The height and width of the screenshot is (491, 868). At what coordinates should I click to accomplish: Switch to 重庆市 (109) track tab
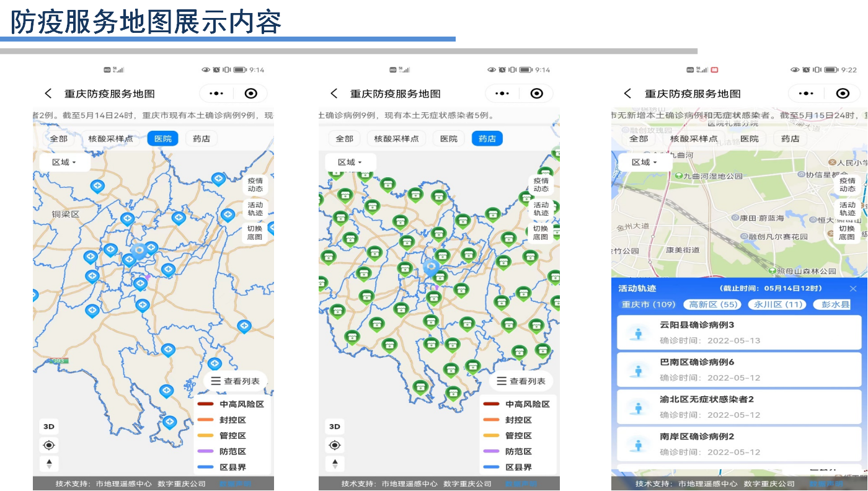point(649,304)
